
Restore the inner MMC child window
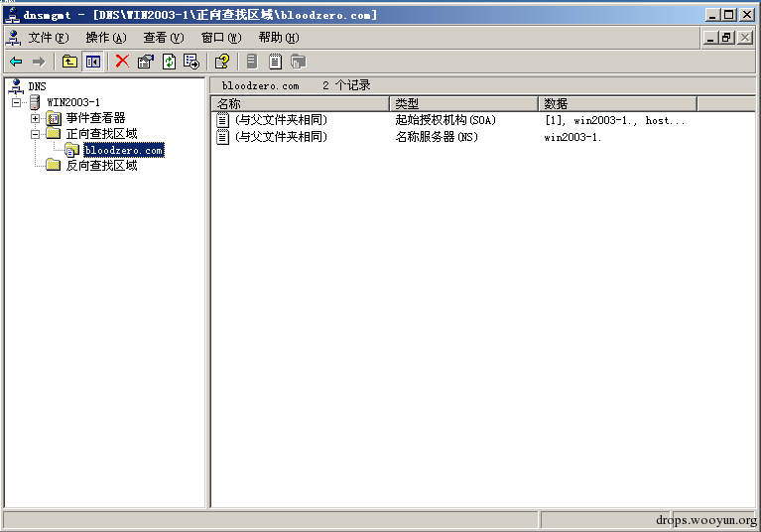pos(726,38)
